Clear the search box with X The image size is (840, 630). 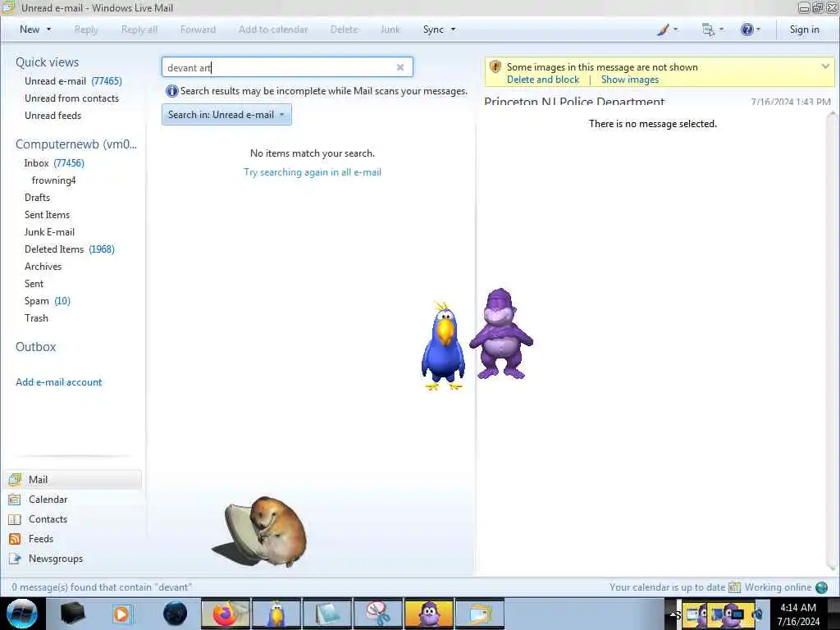[x=400, y=67]
